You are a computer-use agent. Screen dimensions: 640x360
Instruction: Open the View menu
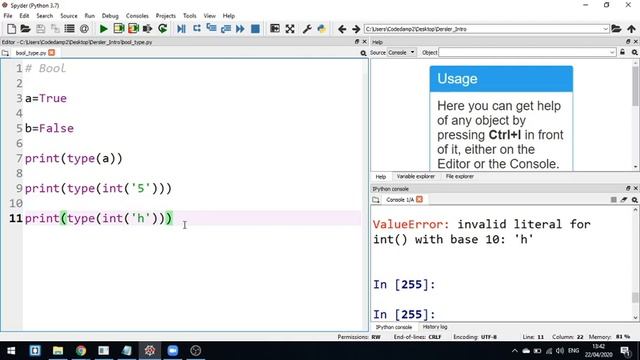pos(209,16)
